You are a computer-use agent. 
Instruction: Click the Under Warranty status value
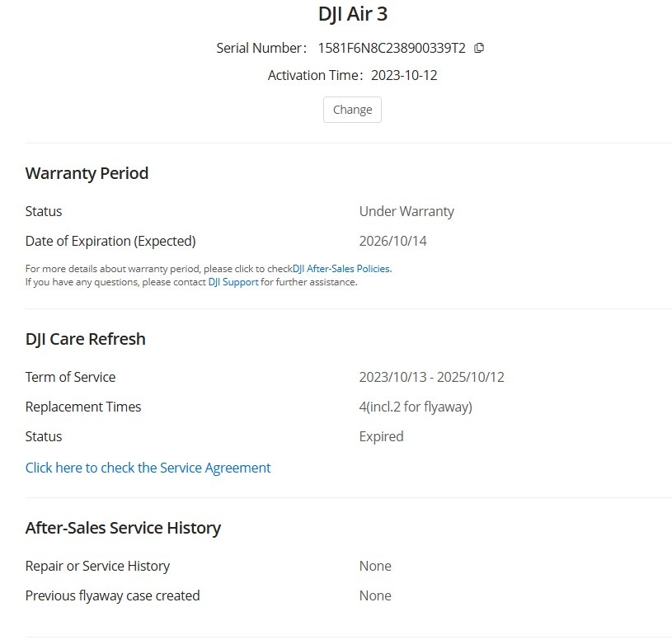(406, 211)
